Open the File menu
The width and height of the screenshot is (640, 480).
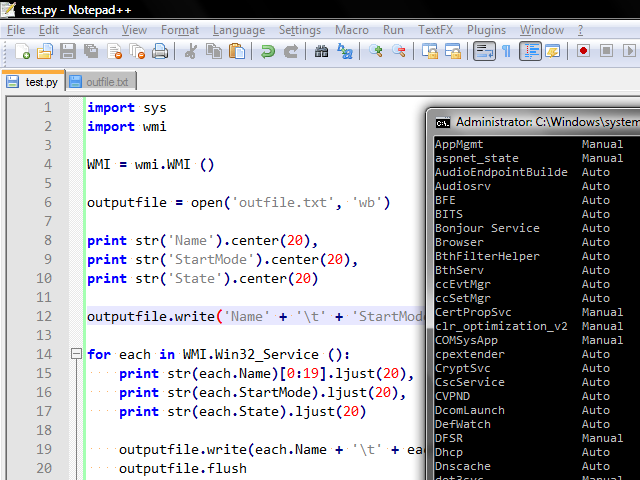click(x=16, y=30)
